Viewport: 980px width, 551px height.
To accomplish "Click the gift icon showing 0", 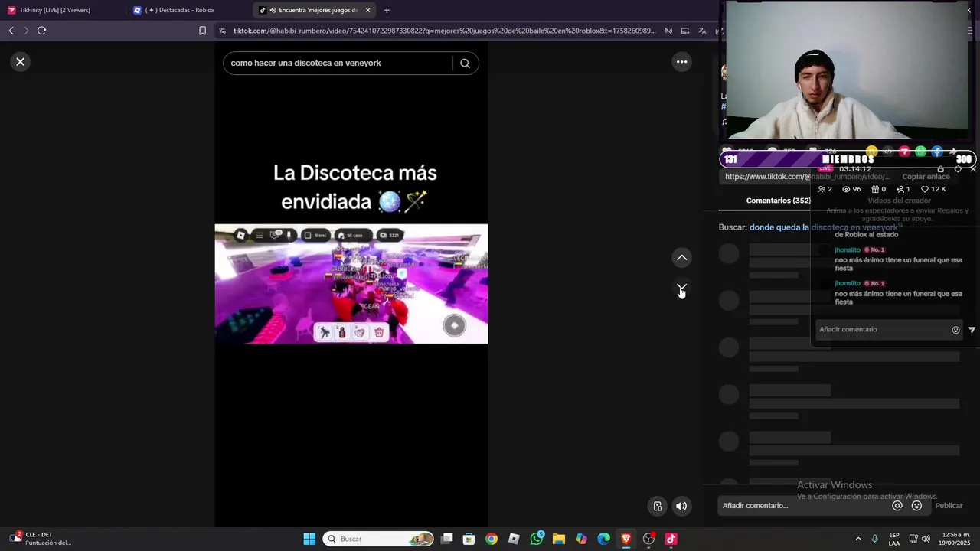I will [875, 189].
